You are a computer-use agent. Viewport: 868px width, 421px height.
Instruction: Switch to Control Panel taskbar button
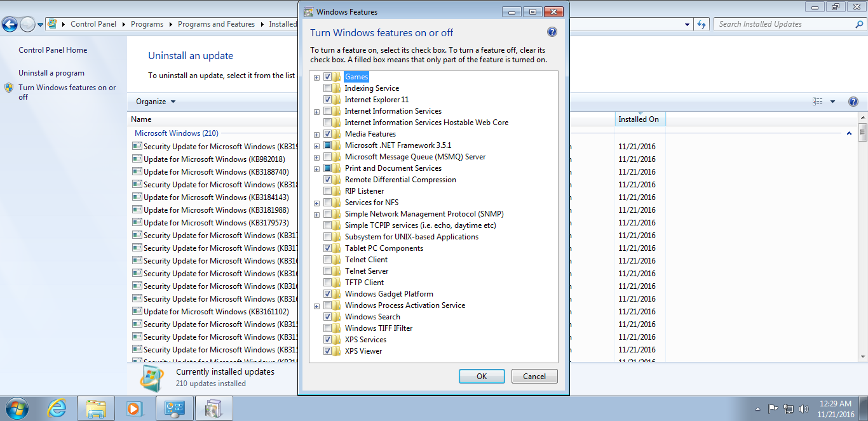(174, 408)
